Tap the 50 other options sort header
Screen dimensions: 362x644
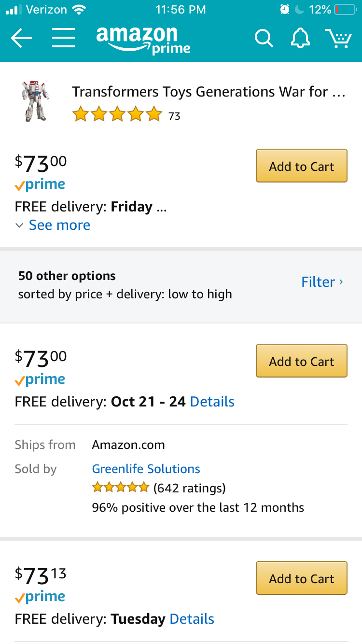tap(125, 285)
